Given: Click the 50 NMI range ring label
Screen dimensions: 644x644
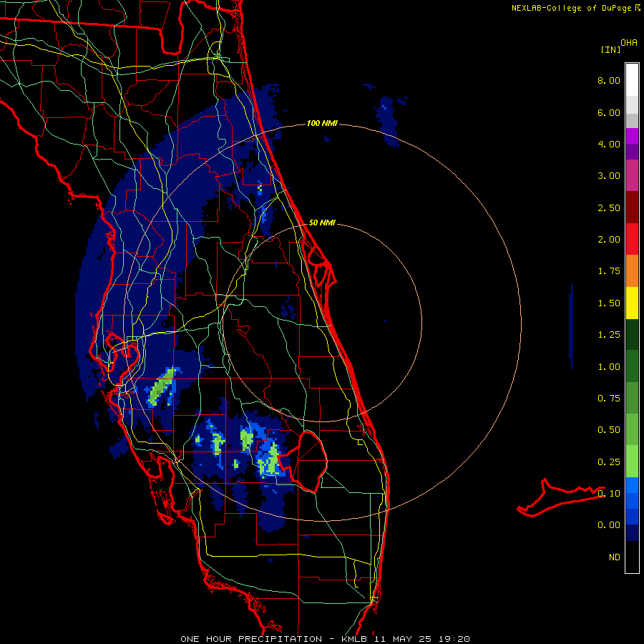Looking at the screenshot, I should tap(322, 223).
